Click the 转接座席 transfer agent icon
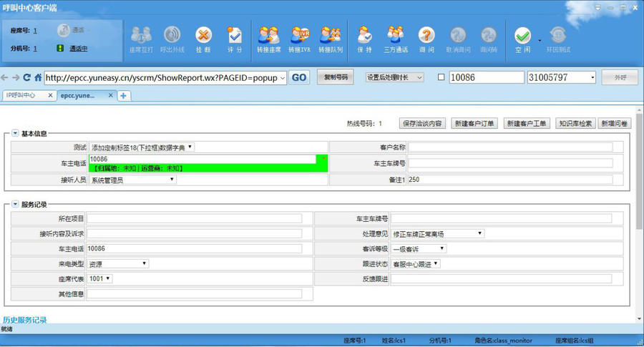Screen dimensions: 644x347 (268, 36)
